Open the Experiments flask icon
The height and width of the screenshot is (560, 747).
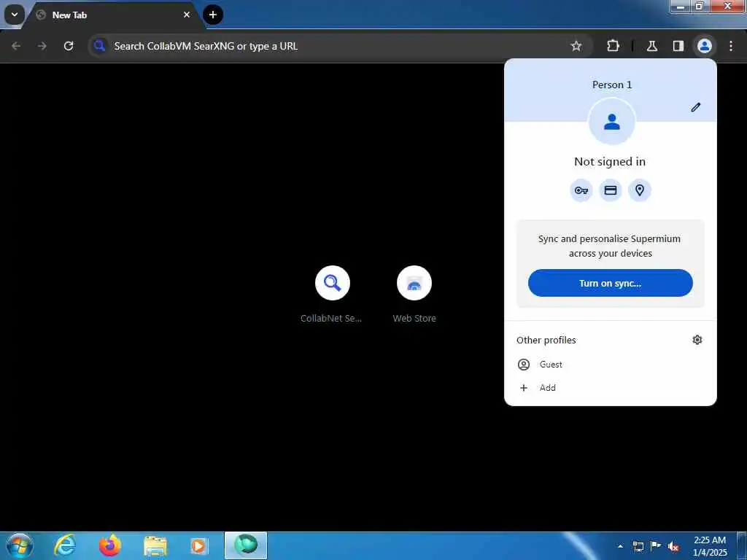click(651, 46)
